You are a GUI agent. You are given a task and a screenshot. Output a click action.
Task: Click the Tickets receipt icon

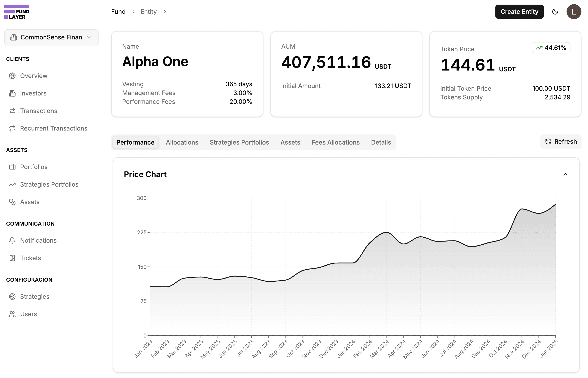[x=12, y=258]
